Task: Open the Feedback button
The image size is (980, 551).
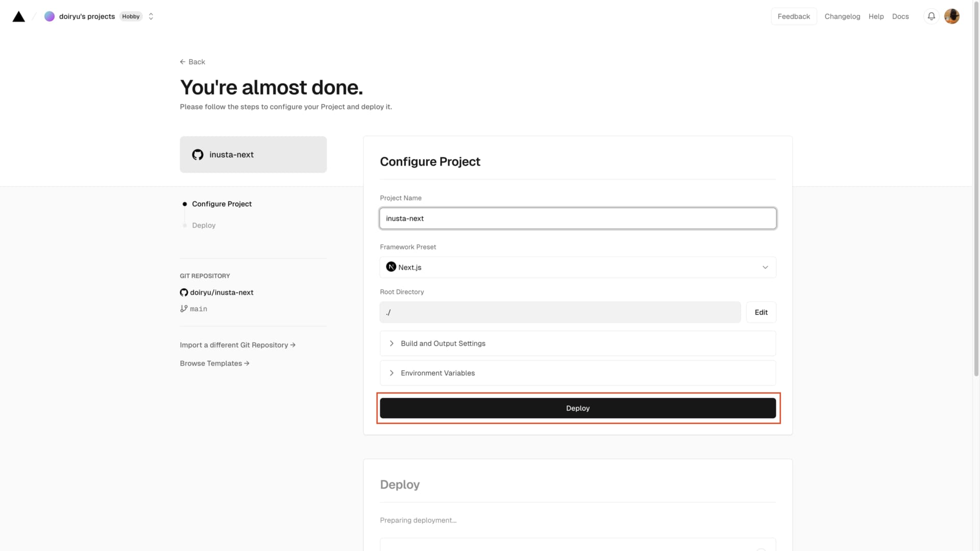Action: tap(794, 16)
